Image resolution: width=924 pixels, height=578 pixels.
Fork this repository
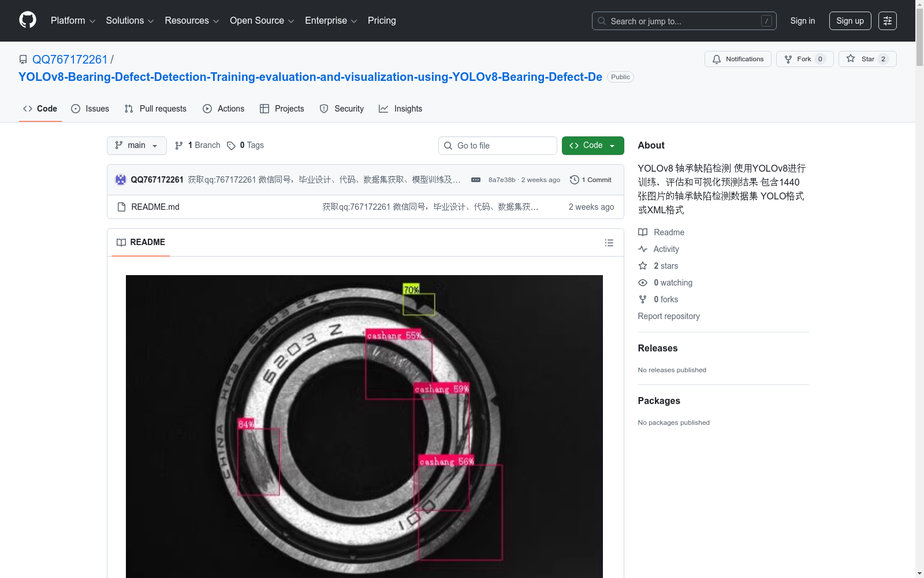pos(805,59)
